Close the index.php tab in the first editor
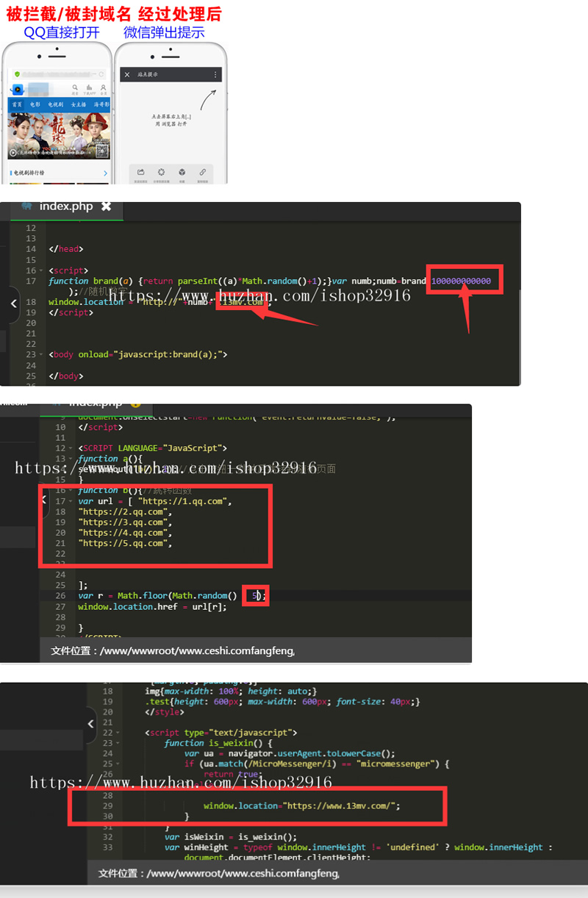Screen dimensions: 588x898 tap(106, 206)
